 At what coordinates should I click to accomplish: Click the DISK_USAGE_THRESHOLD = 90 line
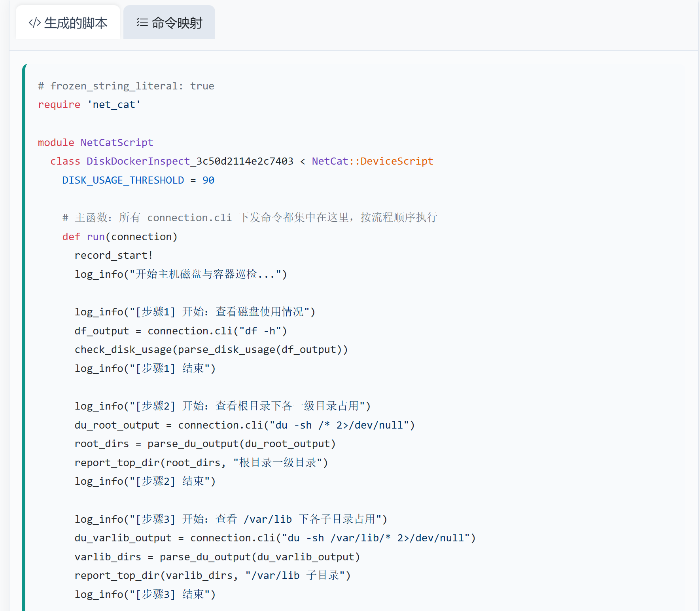138,180
